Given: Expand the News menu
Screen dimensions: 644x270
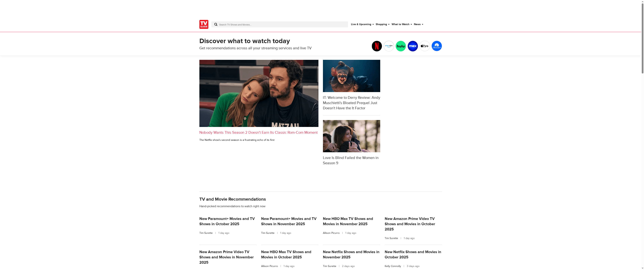Looking at the screenshot, I should (x=418, y=24).
